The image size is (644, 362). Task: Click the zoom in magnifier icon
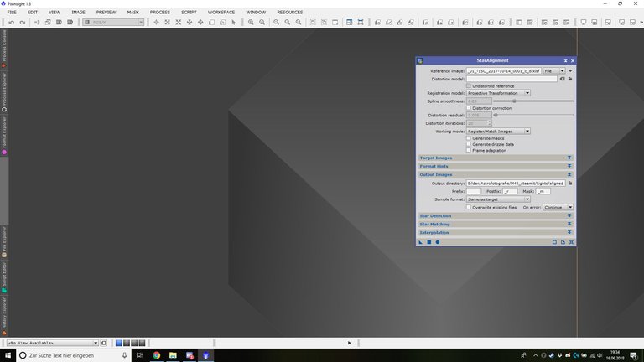[x=251, y=22]
